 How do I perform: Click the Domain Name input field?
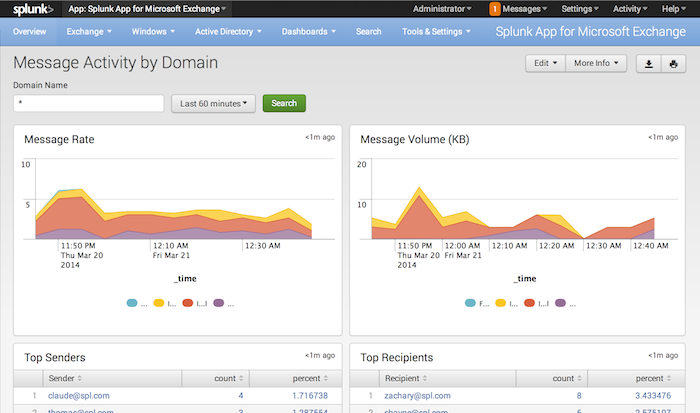pyautogui.click(x=89, y=103)
